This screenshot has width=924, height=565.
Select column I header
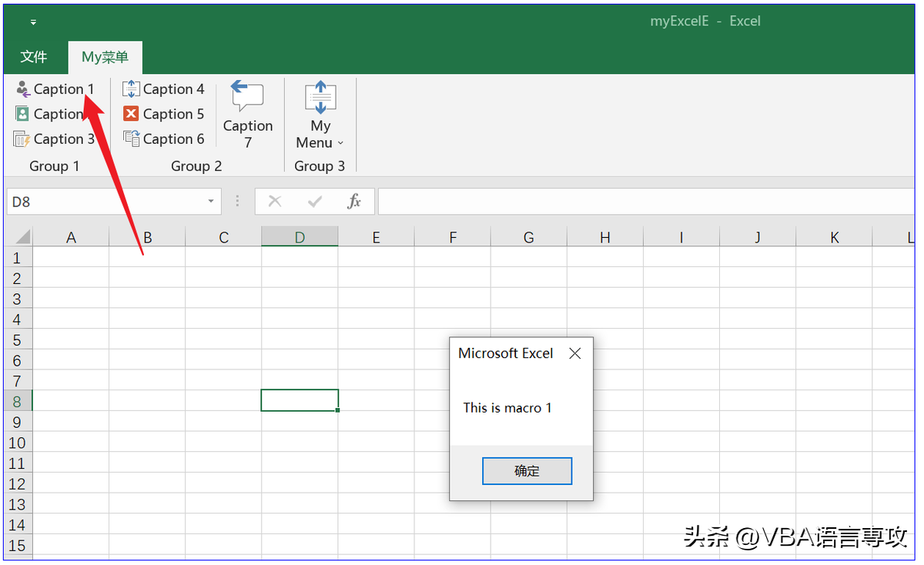681,237
